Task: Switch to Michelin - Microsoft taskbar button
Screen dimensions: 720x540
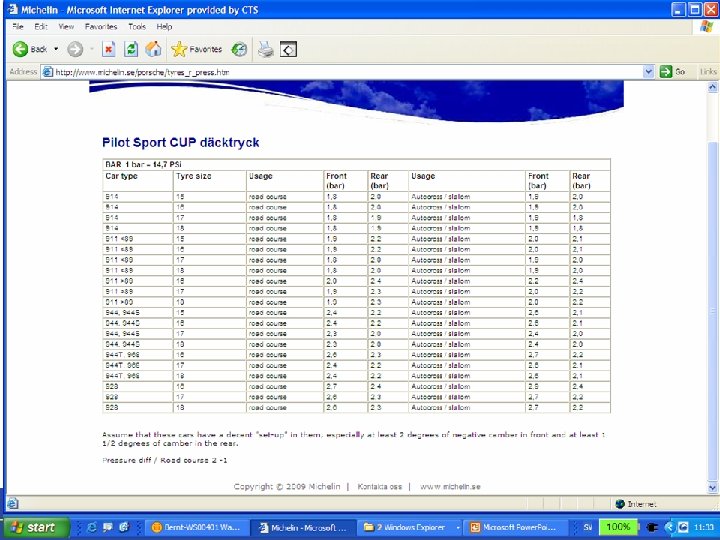Action: click(x=304, y=527)
